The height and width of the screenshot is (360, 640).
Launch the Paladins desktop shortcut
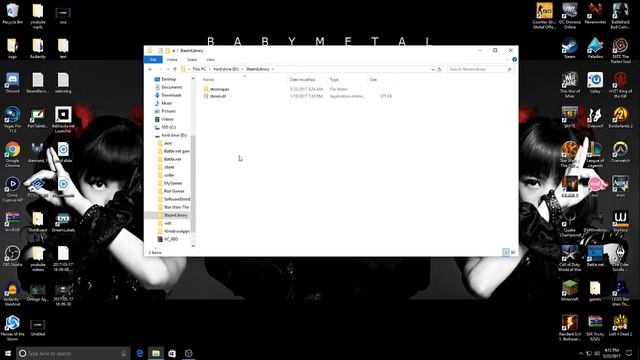(x=595, y=48)
